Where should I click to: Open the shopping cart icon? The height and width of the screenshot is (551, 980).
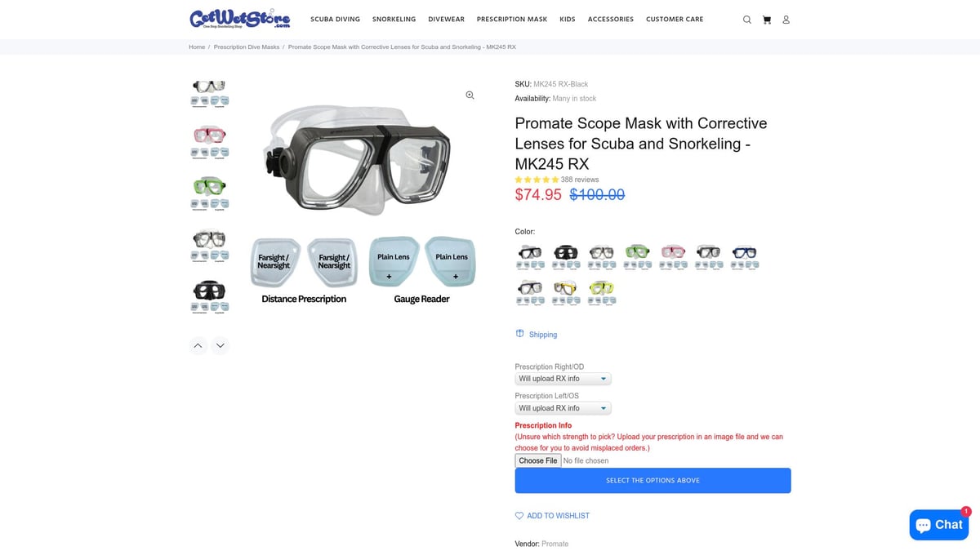pyautogui.click(x=766, y=19)
